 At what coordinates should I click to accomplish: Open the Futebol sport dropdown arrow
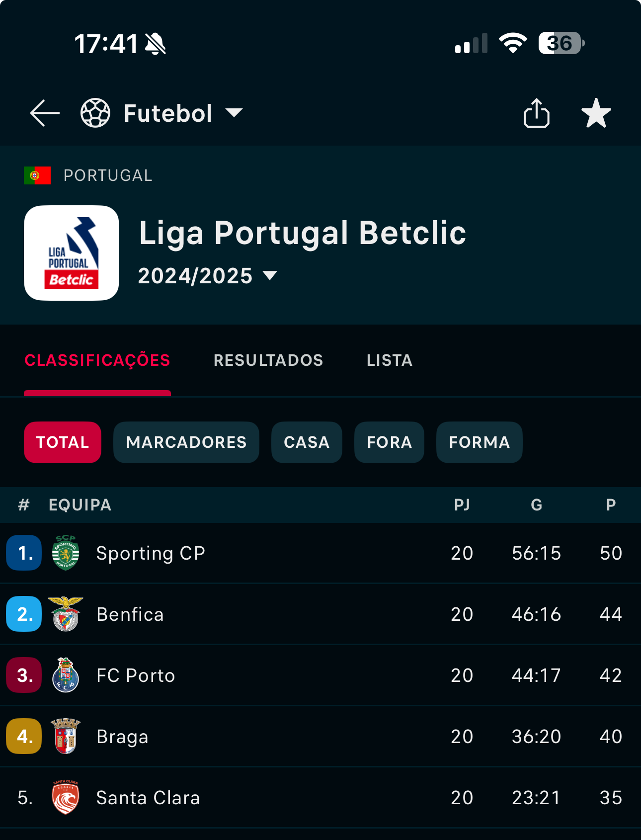[234, 113]
